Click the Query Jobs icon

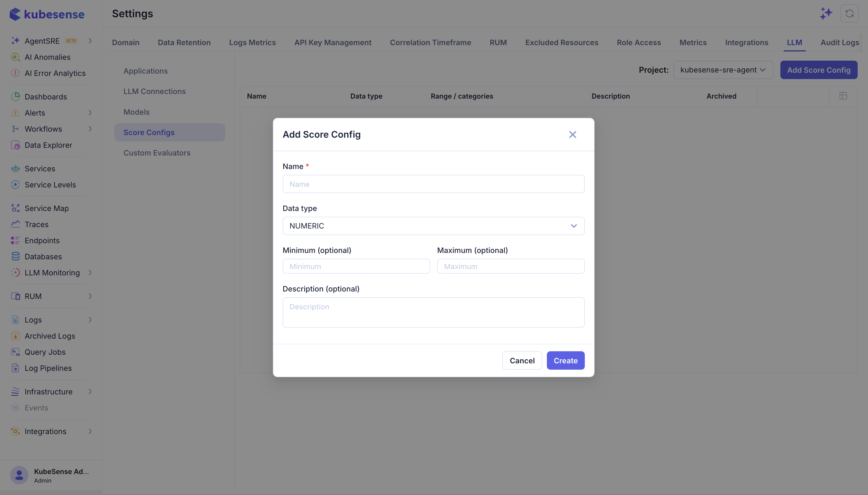(x=15, y=352)
